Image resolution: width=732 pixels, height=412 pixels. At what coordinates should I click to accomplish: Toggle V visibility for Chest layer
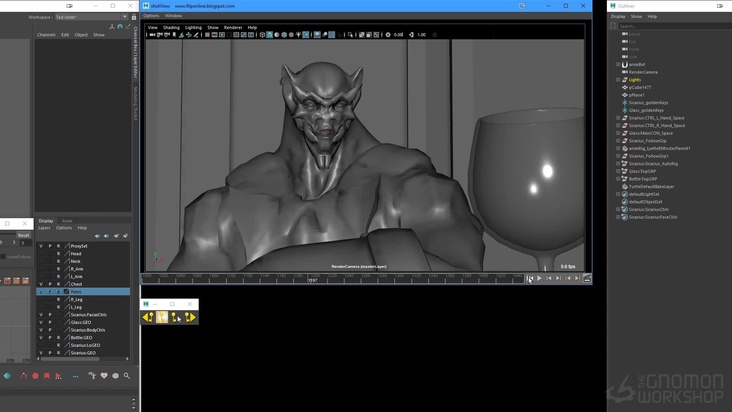tap(41, 284)
